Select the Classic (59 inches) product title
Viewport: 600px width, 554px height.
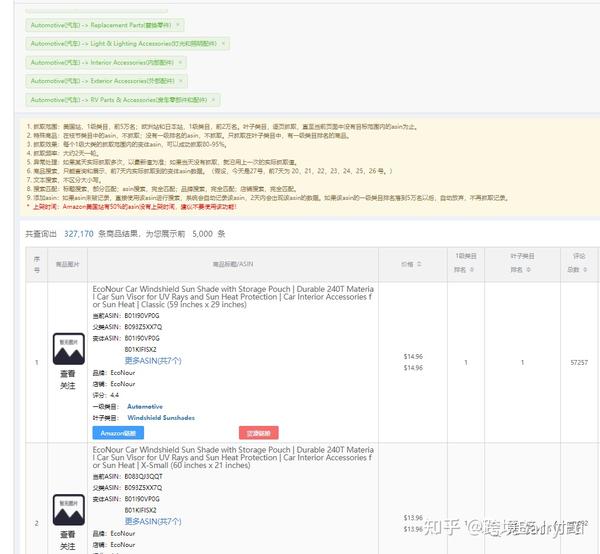pos(233,297)
